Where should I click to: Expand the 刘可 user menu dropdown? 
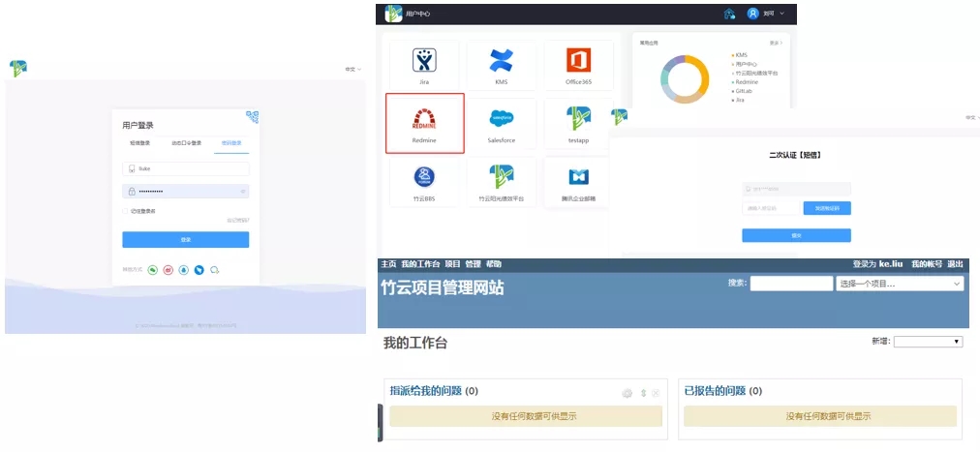point(774,14)
